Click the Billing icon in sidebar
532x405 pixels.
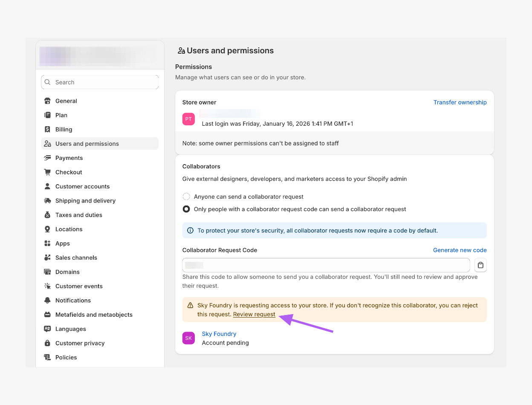47,129
